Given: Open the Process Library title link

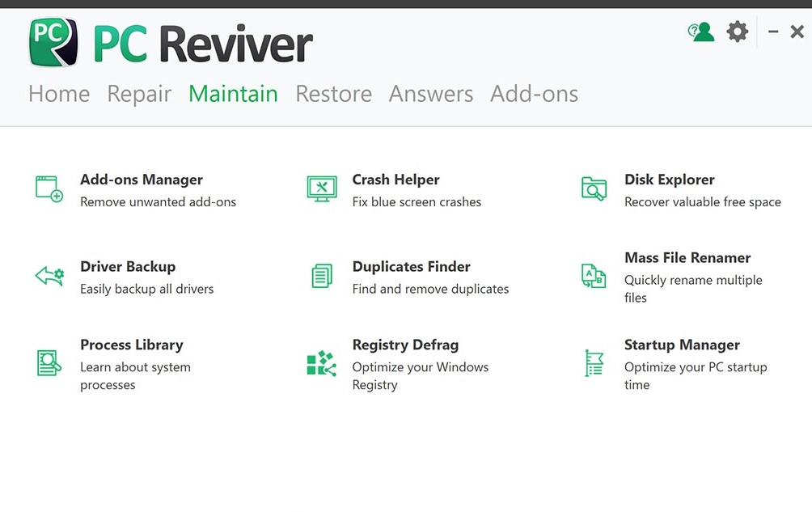Looking at the screenshot, I should click(x=132, y=345).
